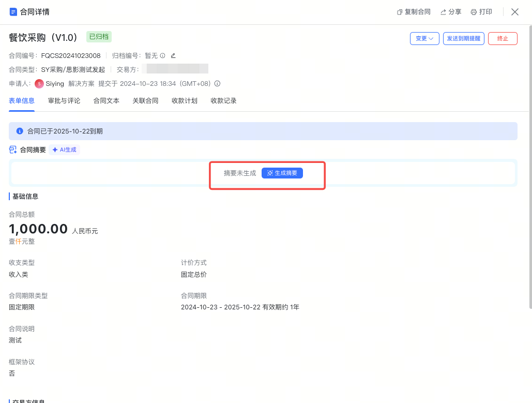
Task: Open the 合同文本 tab
Action: 107,101
